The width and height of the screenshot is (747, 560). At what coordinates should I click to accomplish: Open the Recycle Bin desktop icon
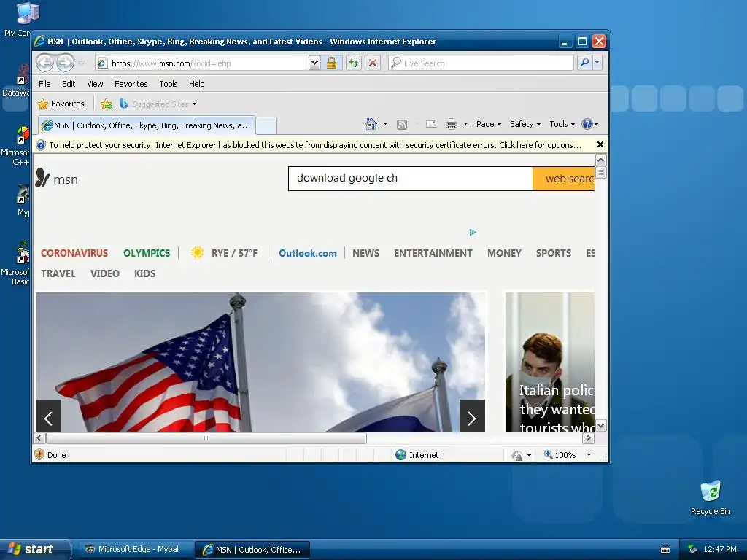711,498
